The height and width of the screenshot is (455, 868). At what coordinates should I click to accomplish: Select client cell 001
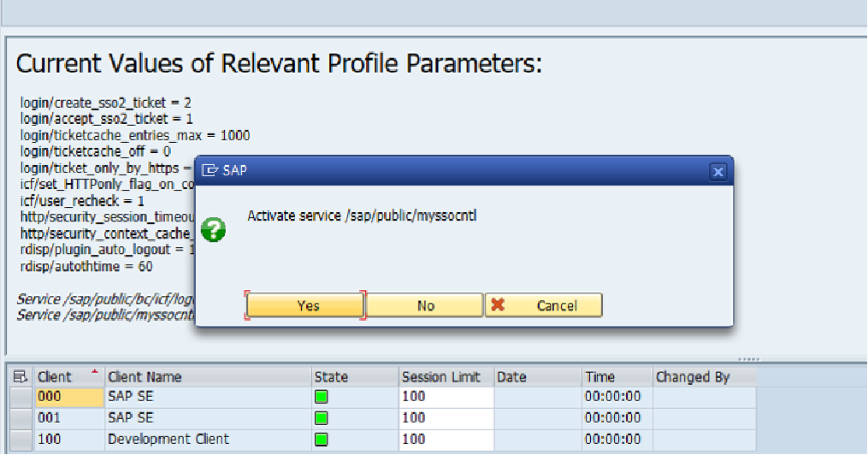[x=69, y=418]
